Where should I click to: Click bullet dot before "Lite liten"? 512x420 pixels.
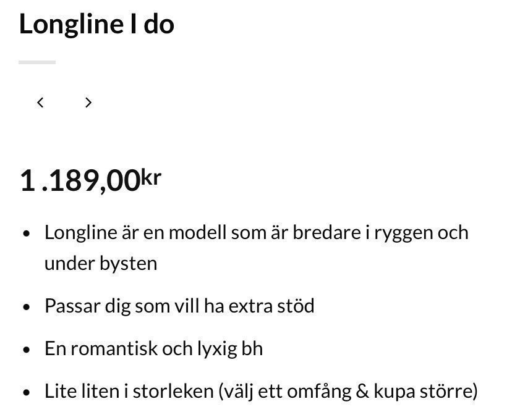pos(26,392)
